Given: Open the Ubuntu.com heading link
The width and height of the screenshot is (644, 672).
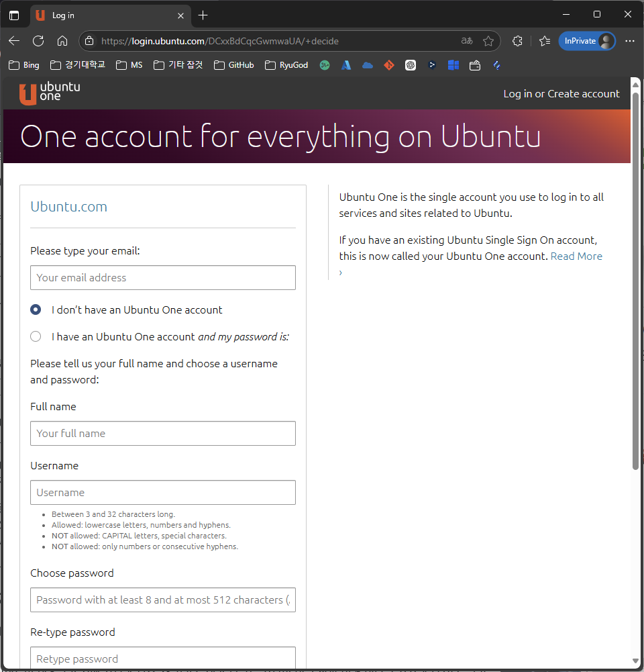Looking at the screenshot, I should point(69,207).
